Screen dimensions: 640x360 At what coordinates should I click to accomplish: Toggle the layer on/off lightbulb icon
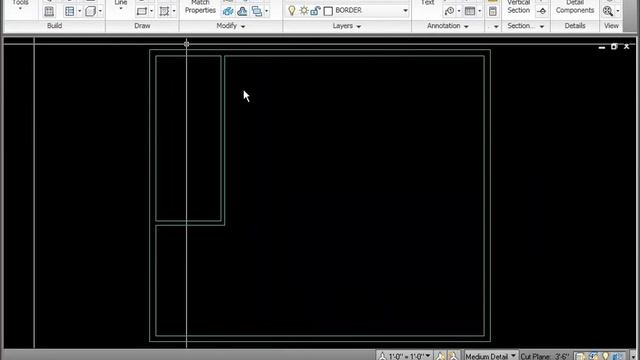point(291,11)
